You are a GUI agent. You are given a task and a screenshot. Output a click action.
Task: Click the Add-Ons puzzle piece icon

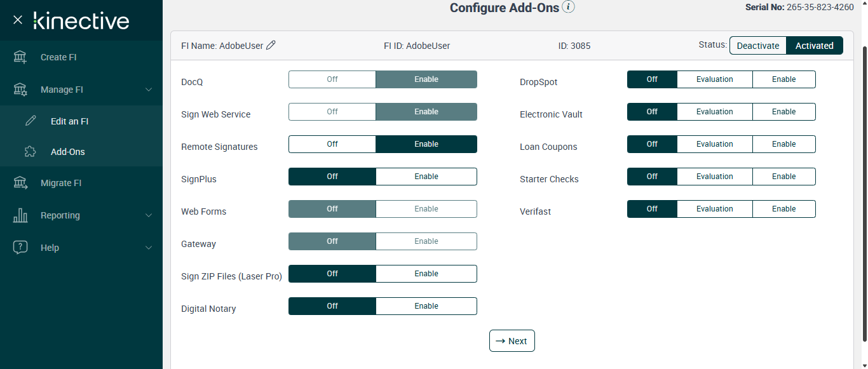point(31,152)
